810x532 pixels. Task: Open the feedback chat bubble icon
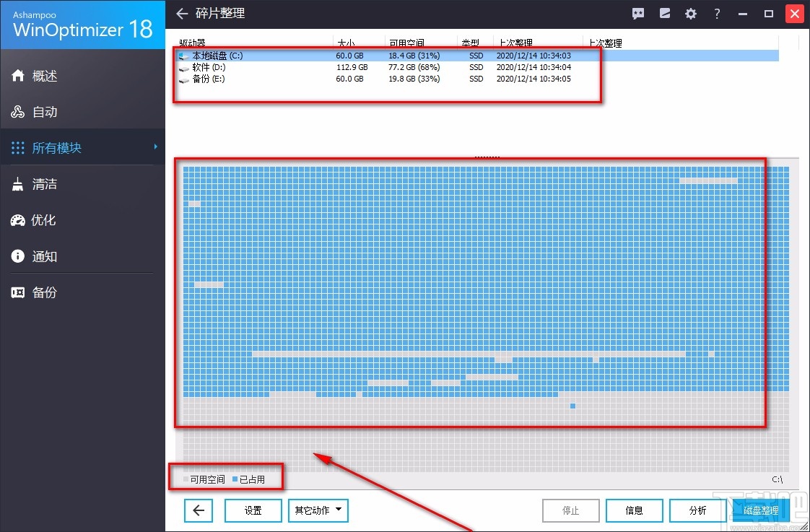click(x=638, y=14)
